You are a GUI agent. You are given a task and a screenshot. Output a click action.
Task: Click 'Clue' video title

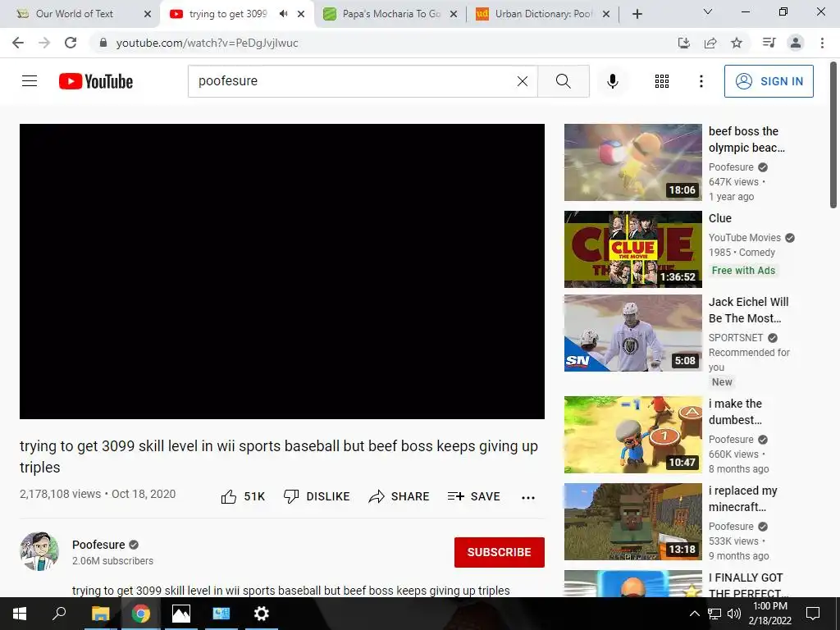720,218
